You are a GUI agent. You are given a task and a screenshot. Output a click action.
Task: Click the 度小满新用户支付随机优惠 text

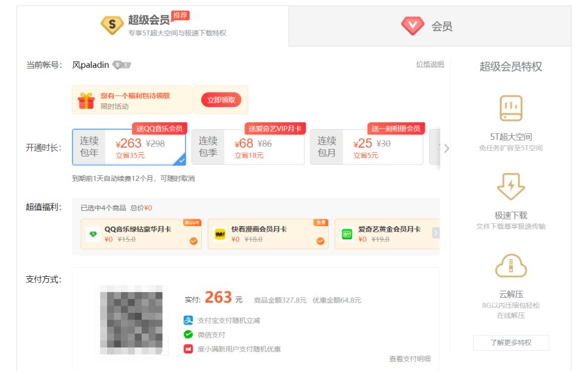point(239,349)
